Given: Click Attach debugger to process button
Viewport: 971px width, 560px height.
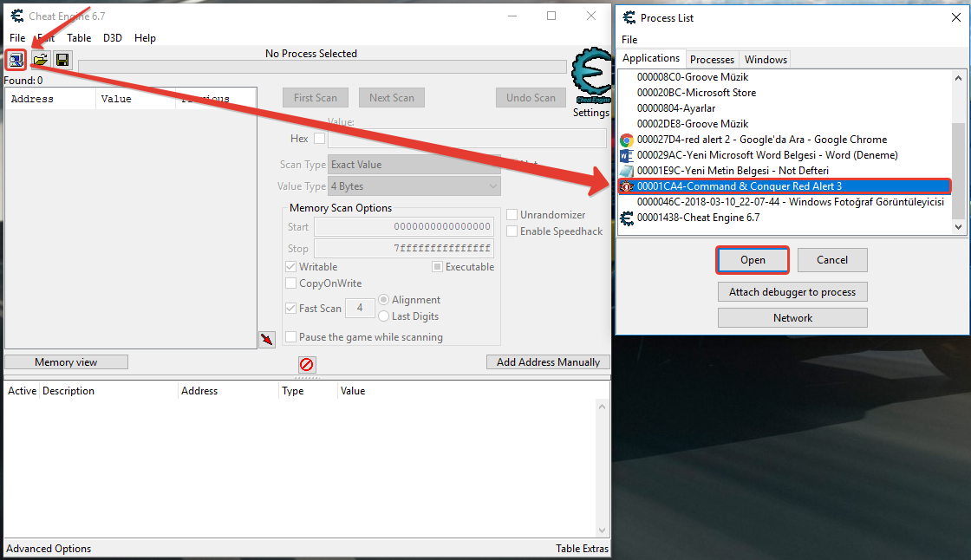Looking at the screenshot, I should pos(792,292).
